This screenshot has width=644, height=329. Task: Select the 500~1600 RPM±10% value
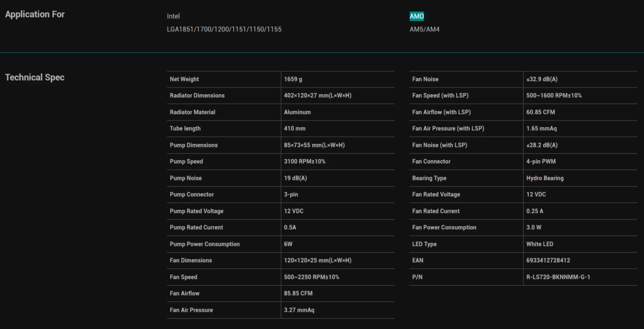click(x=554, y=96)
